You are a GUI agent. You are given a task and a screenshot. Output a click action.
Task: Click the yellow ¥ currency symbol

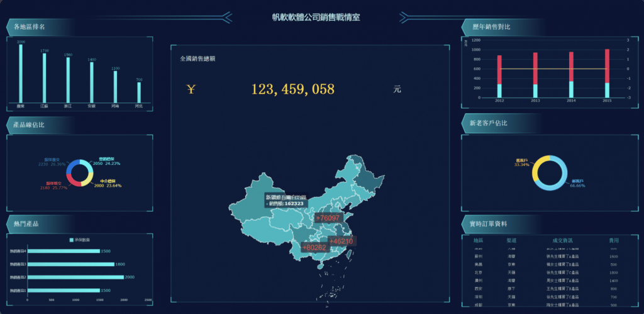(x=191, y=89)
